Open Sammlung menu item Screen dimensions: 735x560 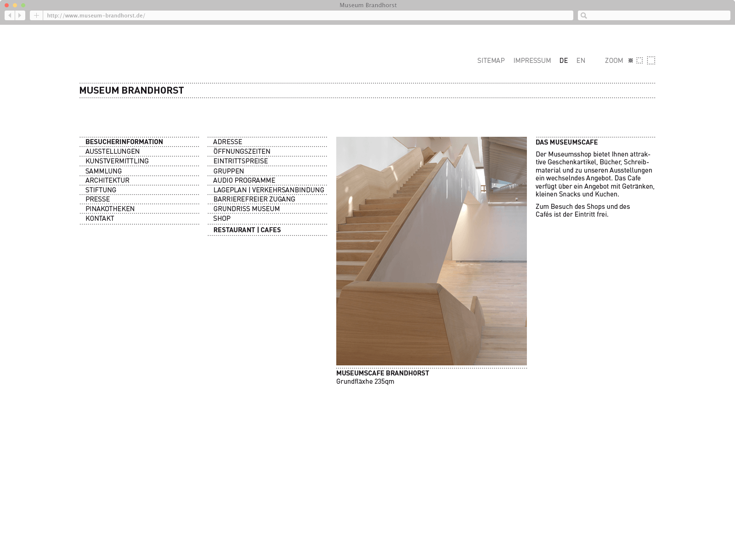pyautogui.click(x=103, y=171)
